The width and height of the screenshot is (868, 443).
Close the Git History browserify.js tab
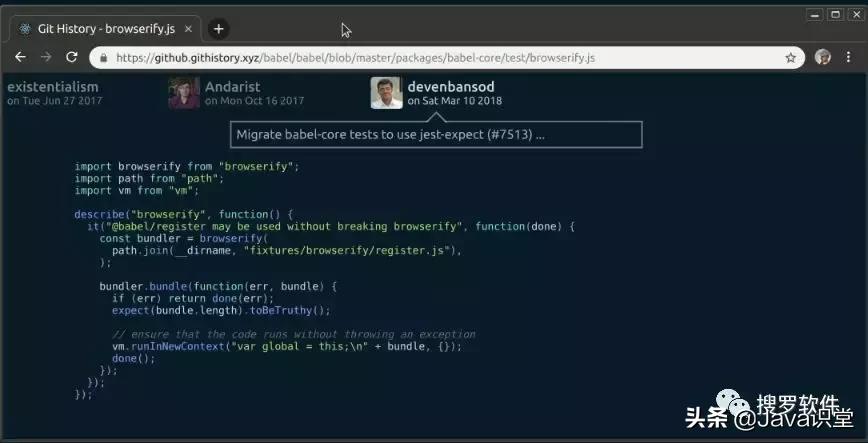click(x=188, y=29)
